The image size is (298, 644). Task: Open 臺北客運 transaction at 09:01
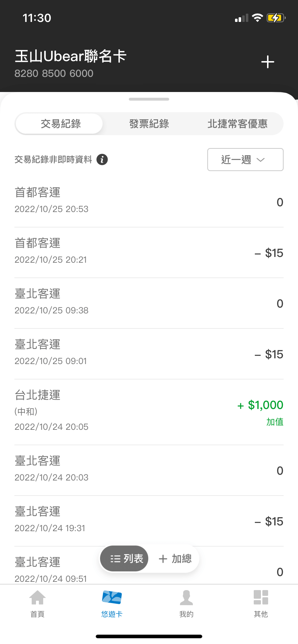(x=149, y=354)
